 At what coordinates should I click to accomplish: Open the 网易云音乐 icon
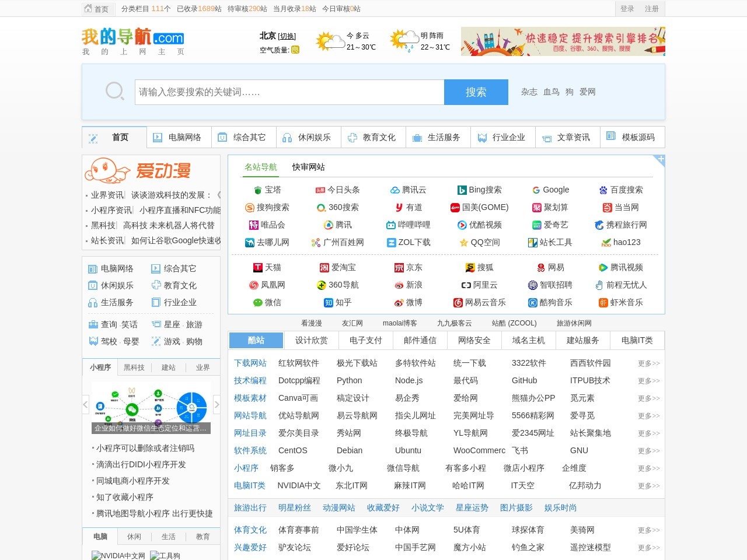coord(458,303)
